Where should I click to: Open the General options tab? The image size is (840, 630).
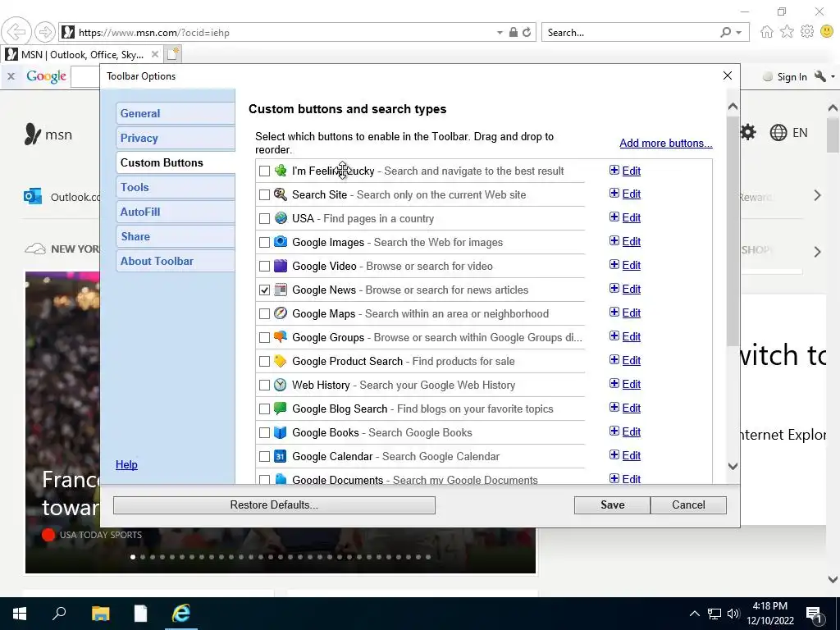176,113
